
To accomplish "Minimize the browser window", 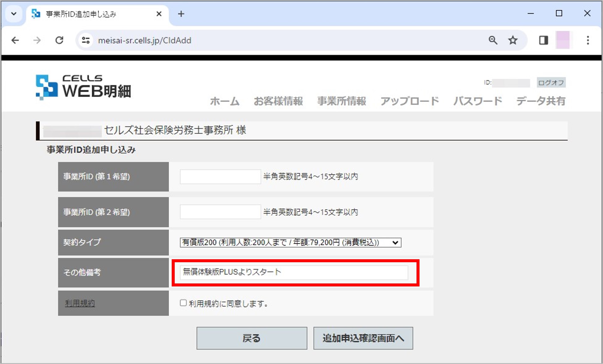I will 531,13.
